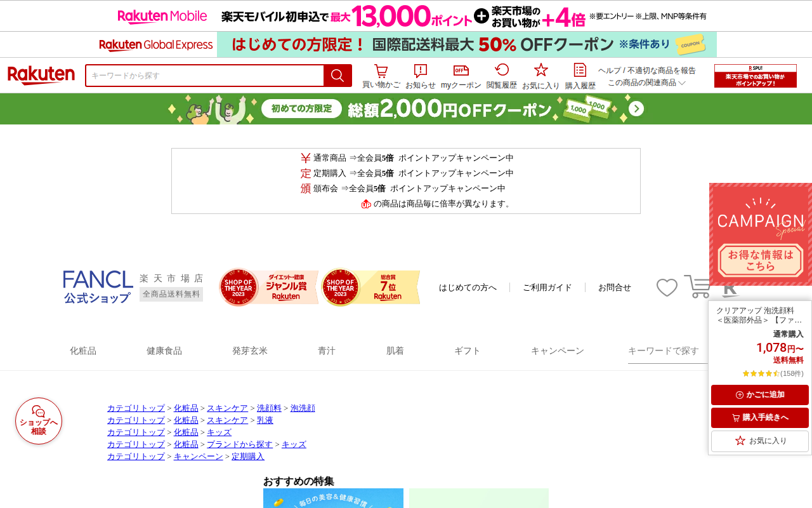Viewport: 812px width, 508px height.
Task: Click かごに追加 button
Action: click(x=760, y=395)
